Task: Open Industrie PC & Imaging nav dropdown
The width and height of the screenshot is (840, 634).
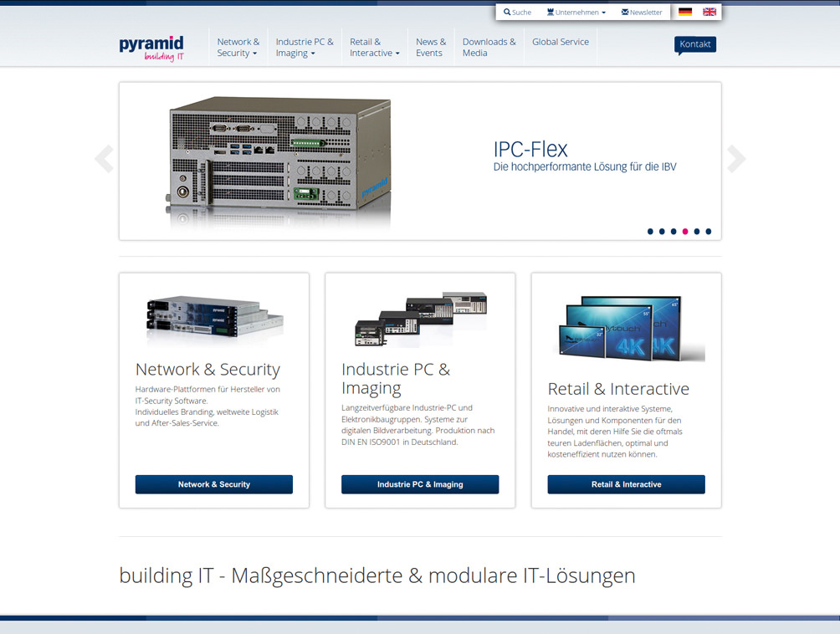Action: 305,47
